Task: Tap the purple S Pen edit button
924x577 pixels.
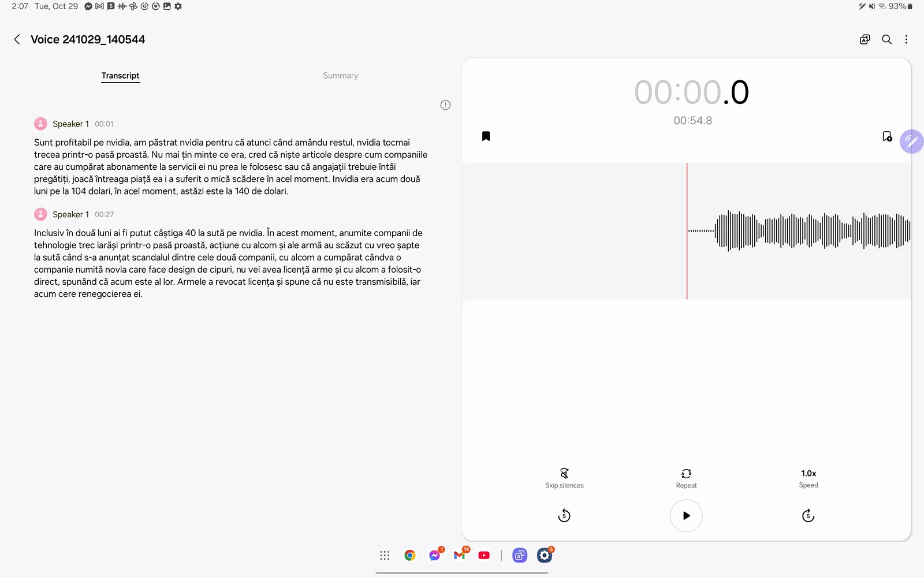Action: click(x=912, y=141)
